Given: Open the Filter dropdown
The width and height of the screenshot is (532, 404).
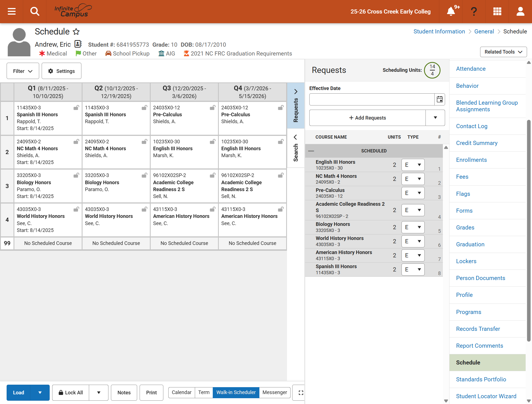Looking at the screenshot, I should (23, 71).
